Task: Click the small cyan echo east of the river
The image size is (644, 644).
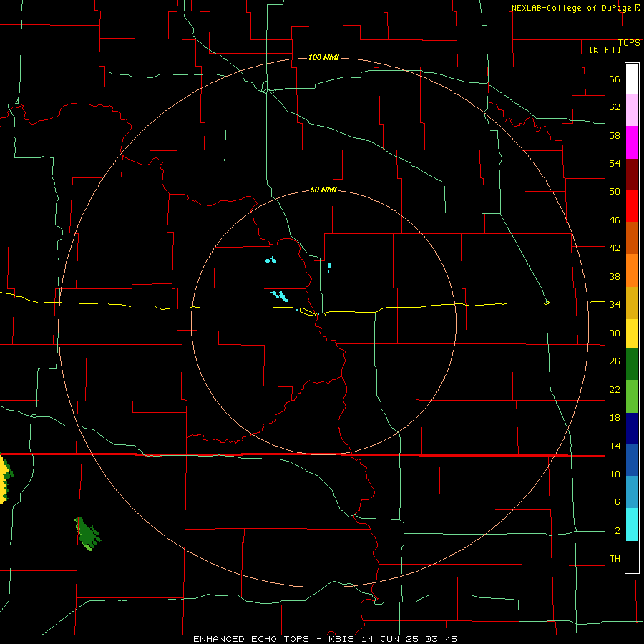Action: click(x=329, y=268)
